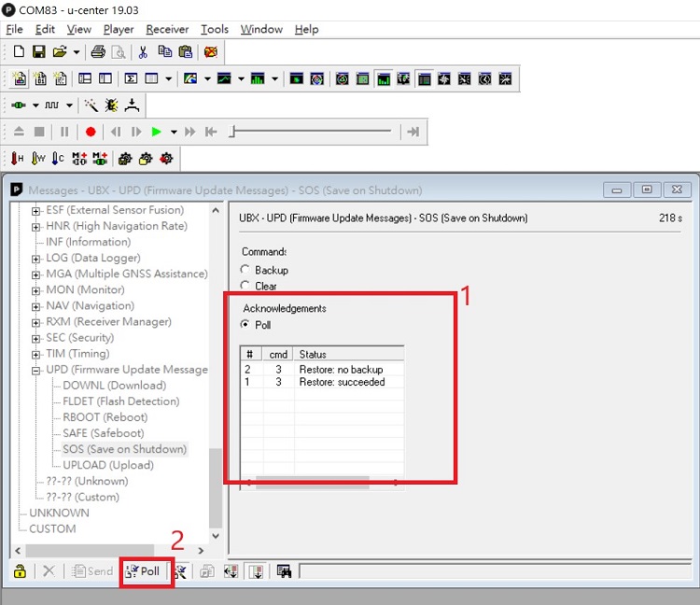Viewport: 700px width, 605px height.
Task: Click the Save floppy disk icon
Action: pyautogui.click(x=39, y=51)
